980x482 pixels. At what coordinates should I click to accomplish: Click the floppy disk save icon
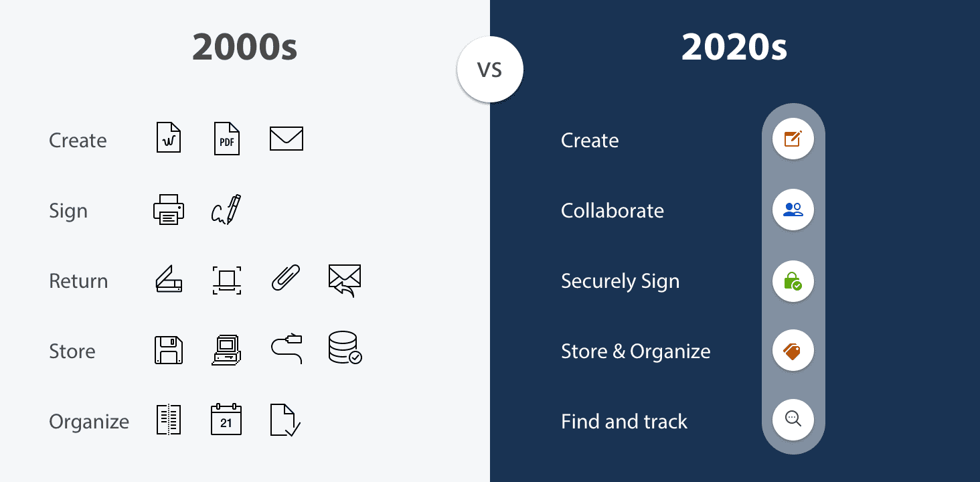[x=169, y=349]
